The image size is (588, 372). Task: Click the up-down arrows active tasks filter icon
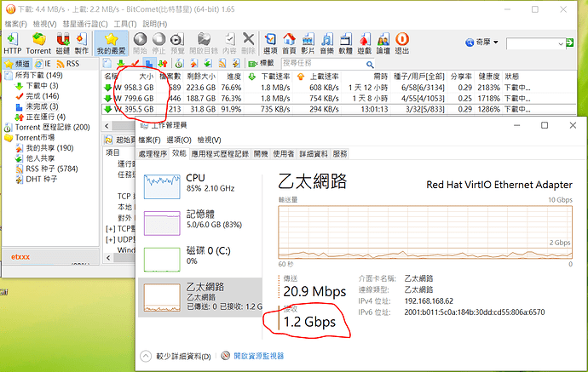tap(163, 63)
